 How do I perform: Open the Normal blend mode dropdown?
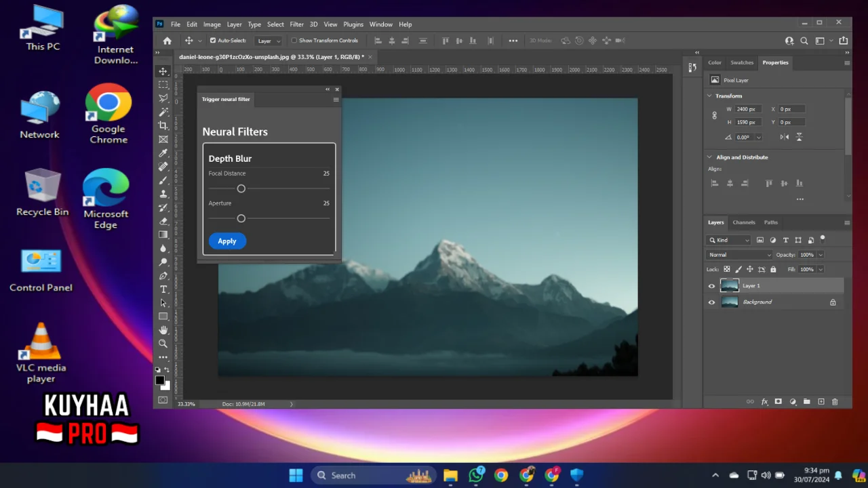pos(739,255)
